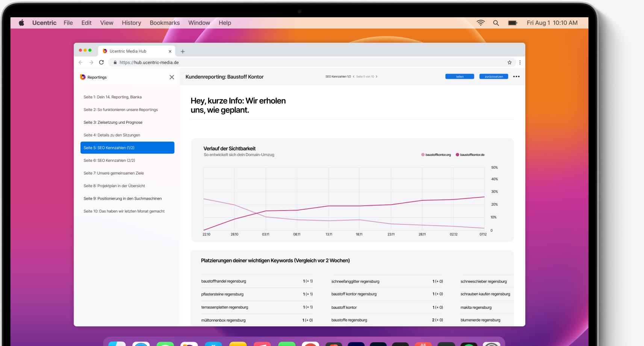This screenshot has height=346, width=644.
Task: Reload the Ucentric Media Hub page
Action: coord(101,62)
